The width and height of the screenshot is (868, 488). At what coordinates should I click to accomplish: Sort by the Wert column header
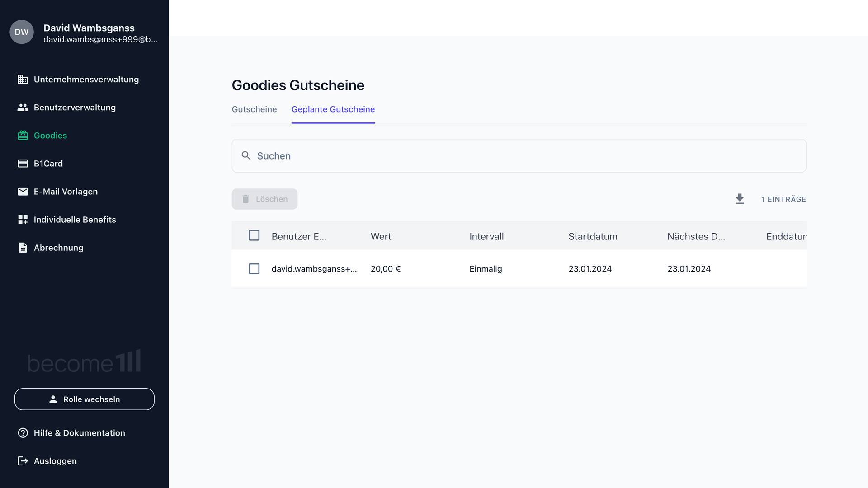[381, 236]
